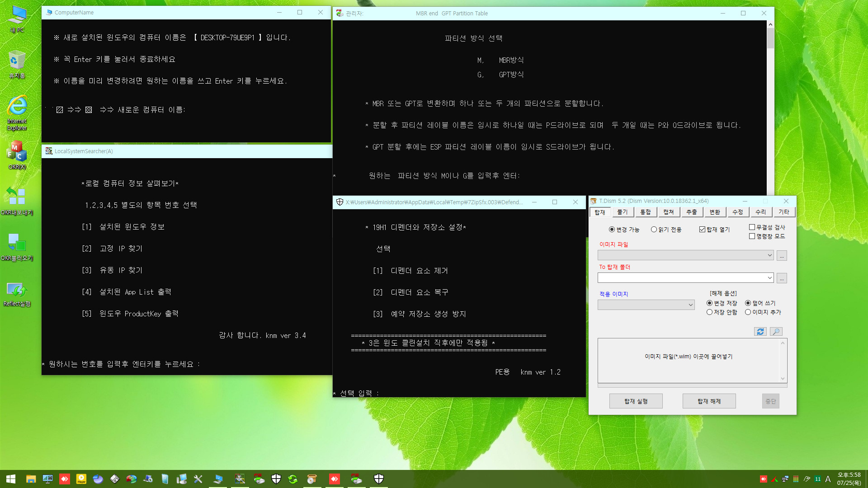
Task: Click the partition window vertical scrollbar thumb
Action: click(770, 38)
